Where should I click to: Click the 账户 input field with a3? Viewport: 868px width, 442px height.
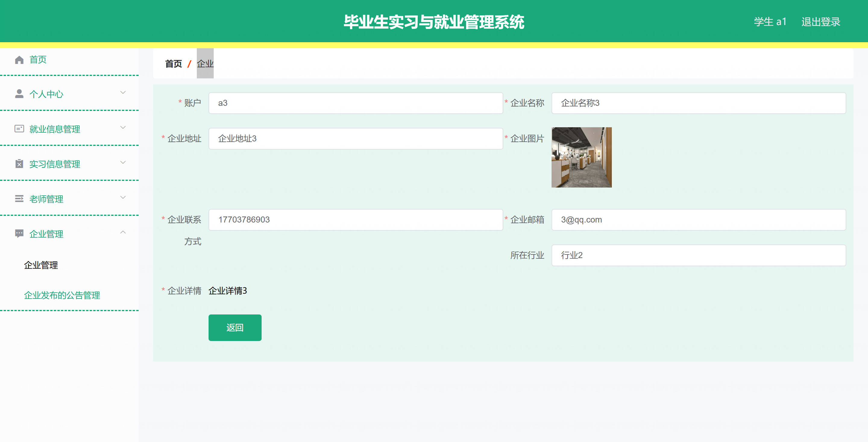click(356, 103)
